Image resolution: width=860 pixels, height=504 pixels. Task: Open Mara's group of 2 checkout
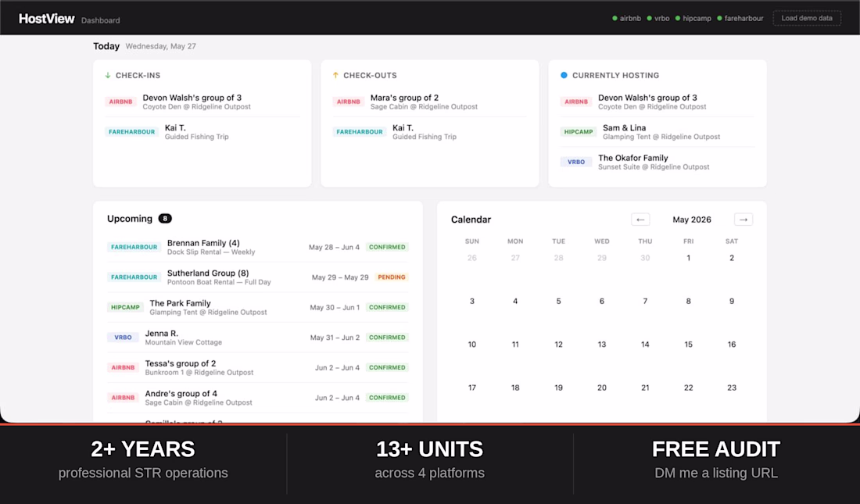430,102
